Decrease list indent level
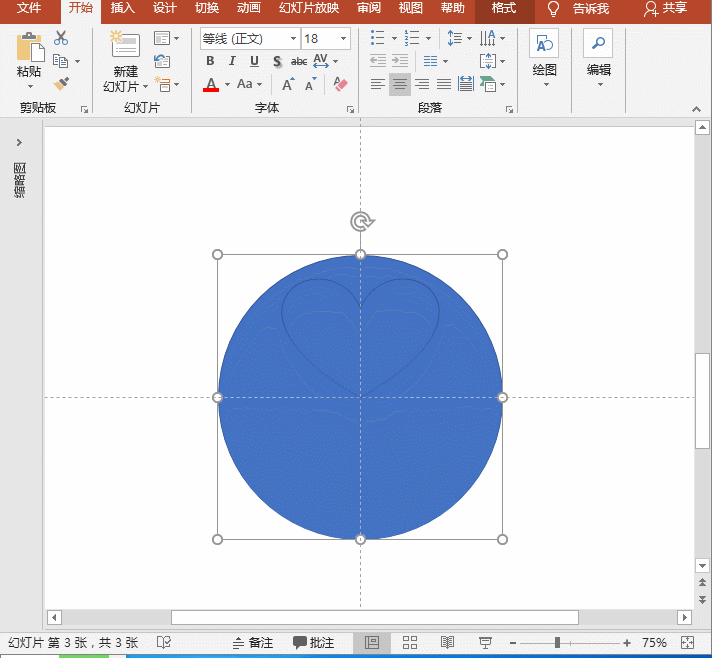The image size is (712, 658). (x=378, y=60)
